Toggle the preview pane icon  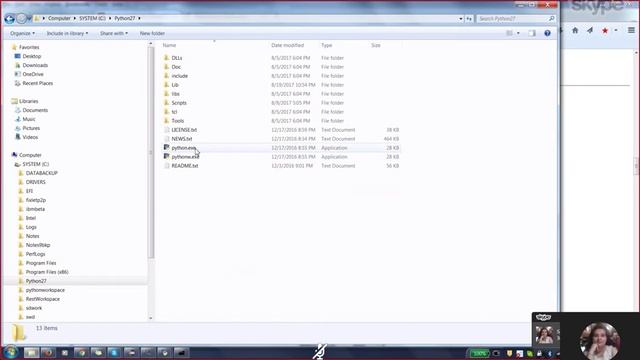tap(532, 33)
